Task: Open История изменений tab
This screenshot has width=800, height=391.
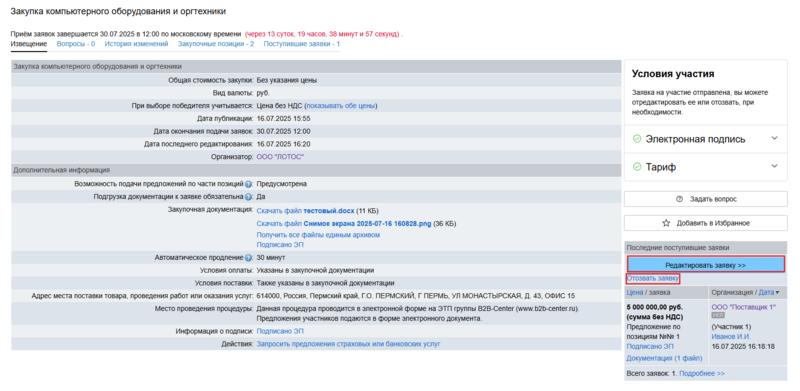Action: [x=136, y=44]
